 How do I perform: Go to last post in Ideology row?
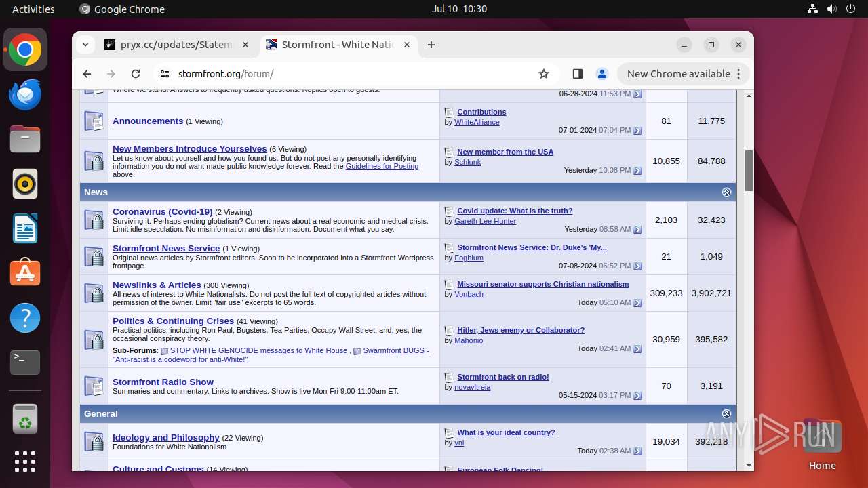pos(637,451)
